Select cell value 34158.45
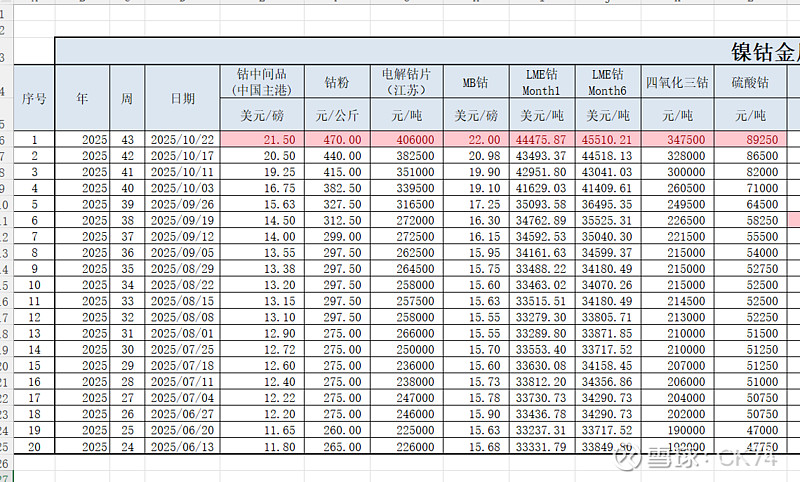The image size is (800, 482). [608, 366]
